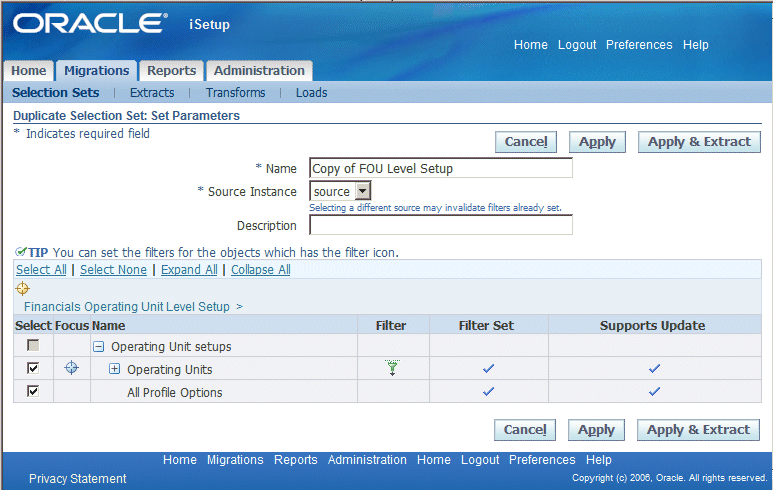Click the header Home link
This screenshot has width=773, height=490.
[530, 45]
